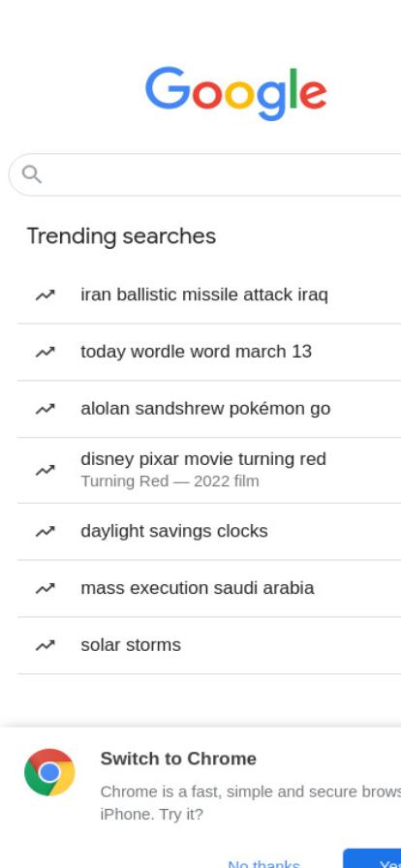This screenshot has width=401, height=868.
Task: Click the magnifying glass search icon
Action: 32,174
